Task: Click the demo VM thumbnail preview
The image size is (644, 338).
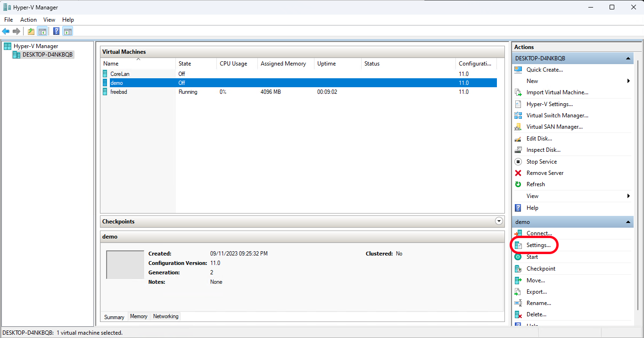Action: pos(125,264)
